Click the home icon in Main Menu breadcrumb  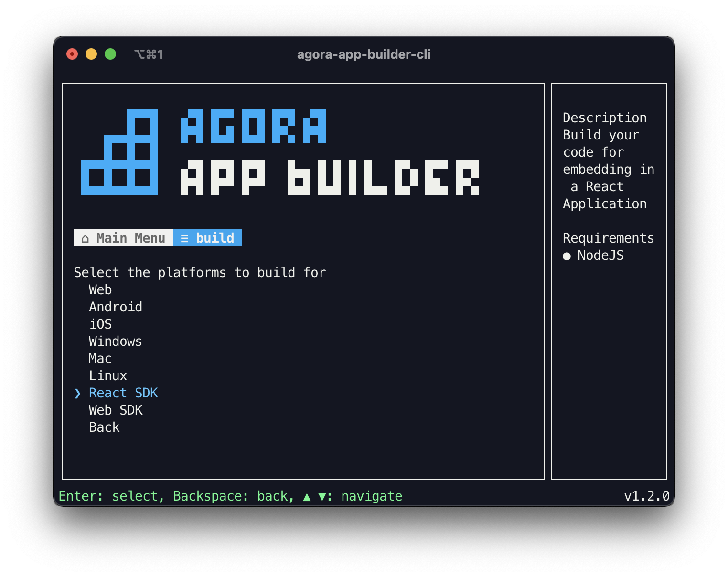[85, 238]
